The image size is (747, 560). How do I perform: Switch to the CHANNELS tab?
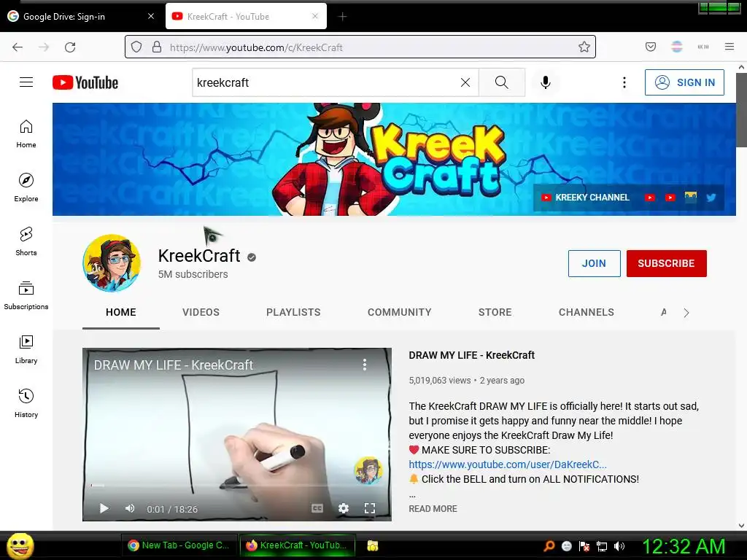[587, 312]
